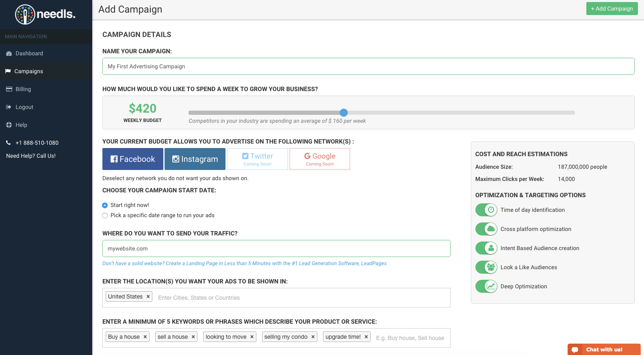The width and height of the screenshot is (644, 355).
Task: Click Campaign Details heading
Action: tap(137, 35)
